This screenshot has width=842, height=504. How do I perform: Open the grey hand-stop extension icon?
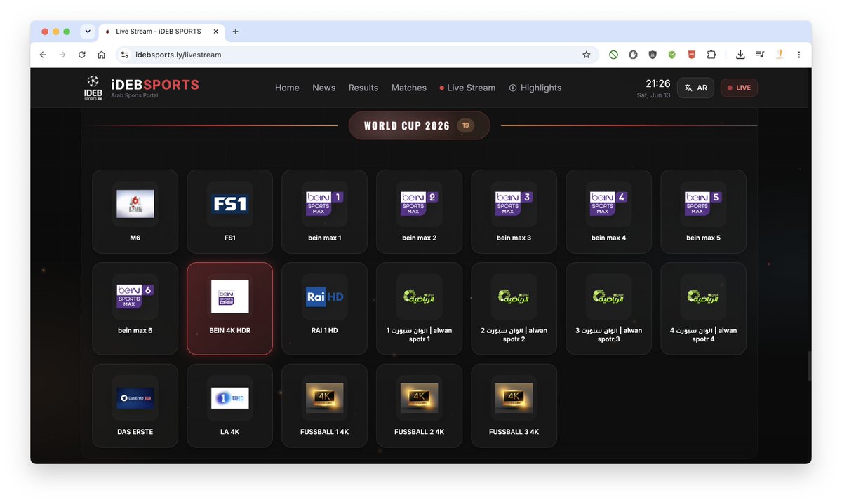[x=633, y=55]
